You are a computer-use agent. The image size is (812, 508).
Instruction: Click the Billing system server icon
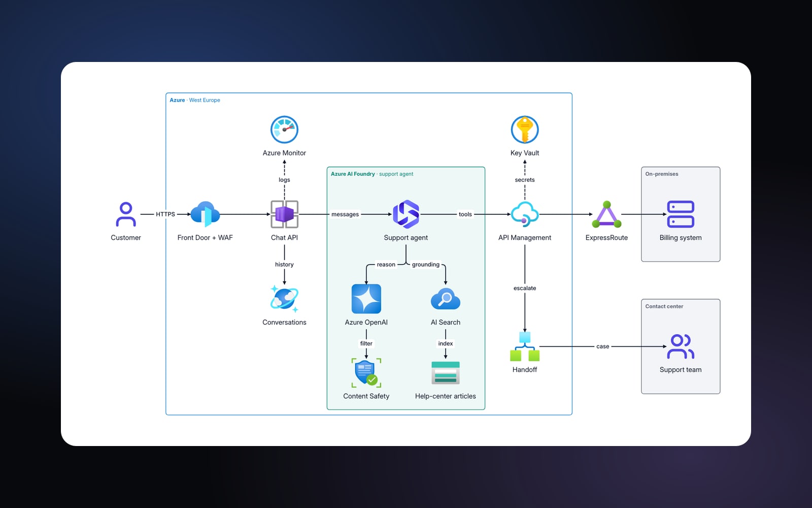coord(681,214)
